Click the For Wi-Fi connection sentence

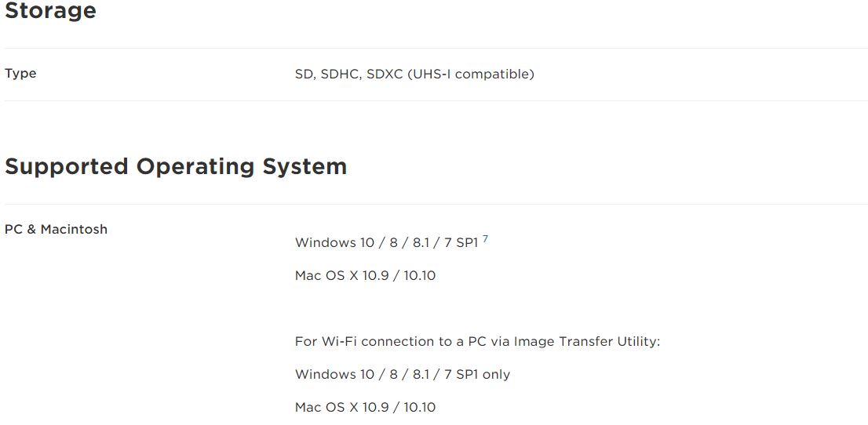click(x=478, y=341)
